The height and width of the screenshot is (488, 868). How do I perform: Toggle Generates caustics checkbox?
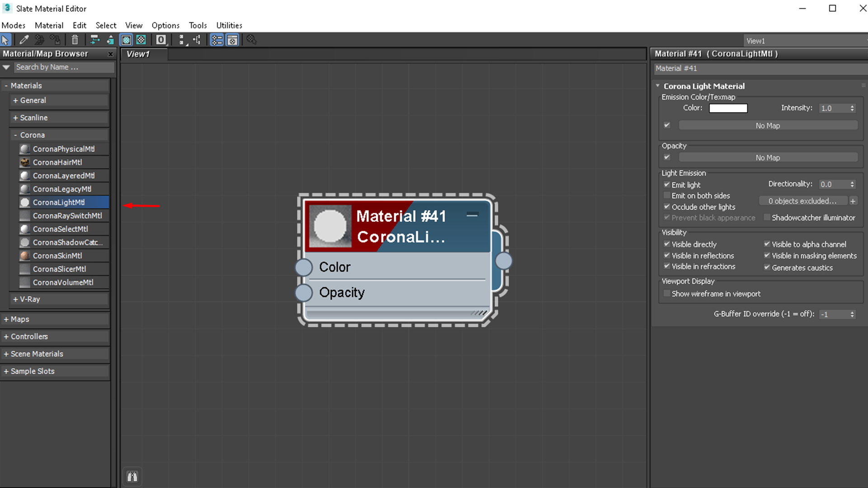(x=767, y=267)
